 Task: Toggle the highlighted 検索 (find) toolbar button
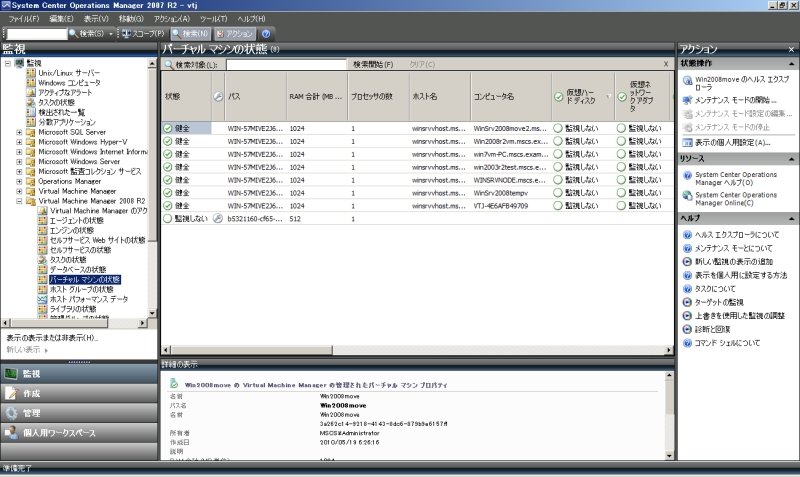pos(190,34)
